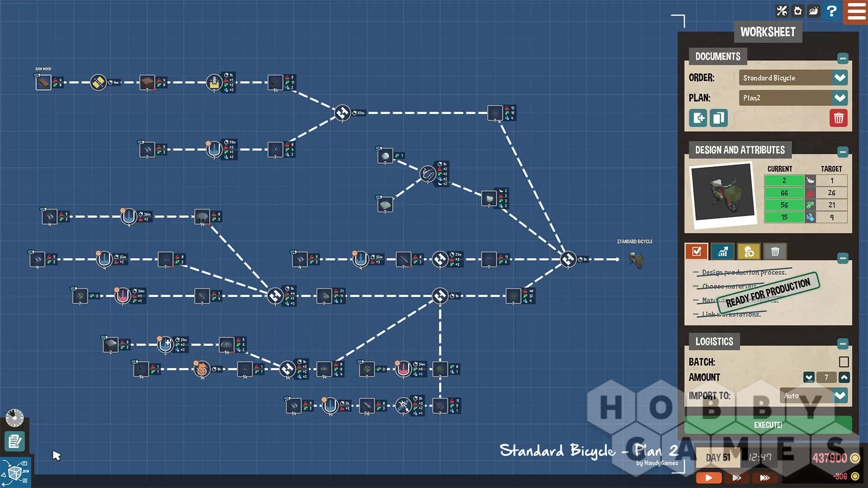Click the Standard Bicycle output product icon
The height and width of the screenshot is (488, 868).
[x=636, y=260]
